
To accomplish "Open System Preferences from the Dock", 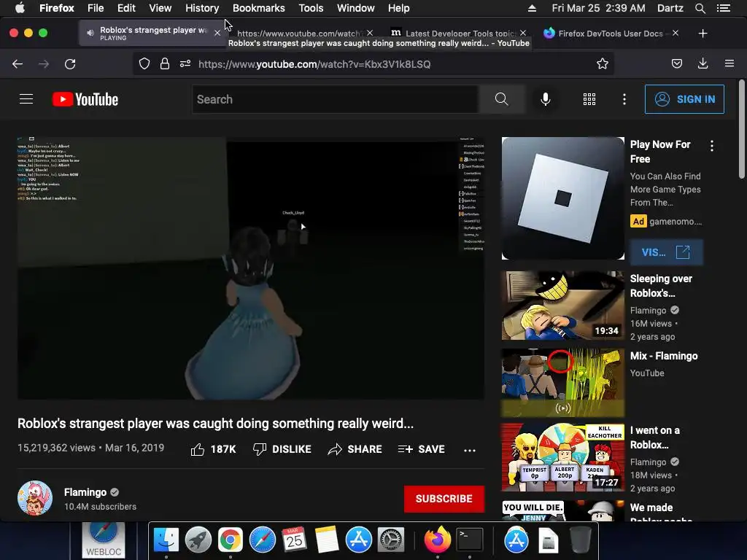I will tap(391, 540).
